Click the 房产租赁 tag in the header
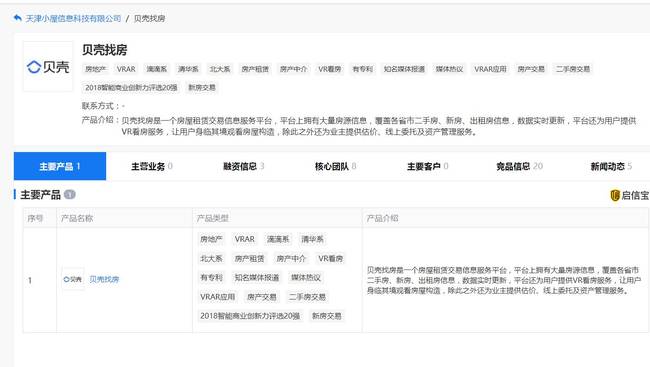Screen dimensions: 650x367 coord(255,69)
